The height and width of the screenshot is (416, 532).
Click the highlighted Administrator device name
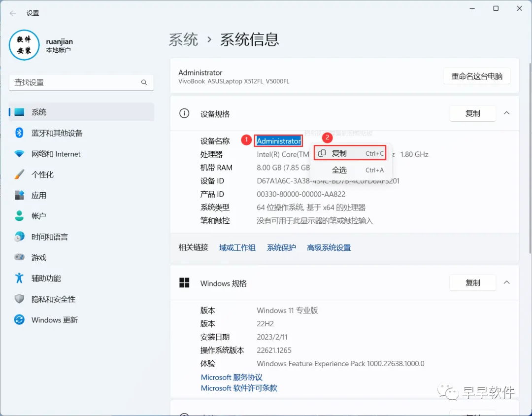[x=278, y=141]
